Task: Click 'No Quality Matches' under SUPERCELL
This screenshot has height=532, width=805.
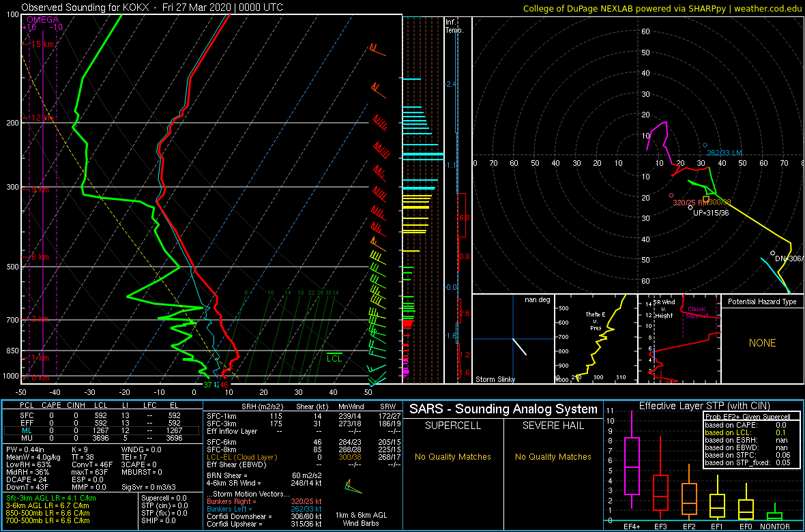Action: (453, 456)
